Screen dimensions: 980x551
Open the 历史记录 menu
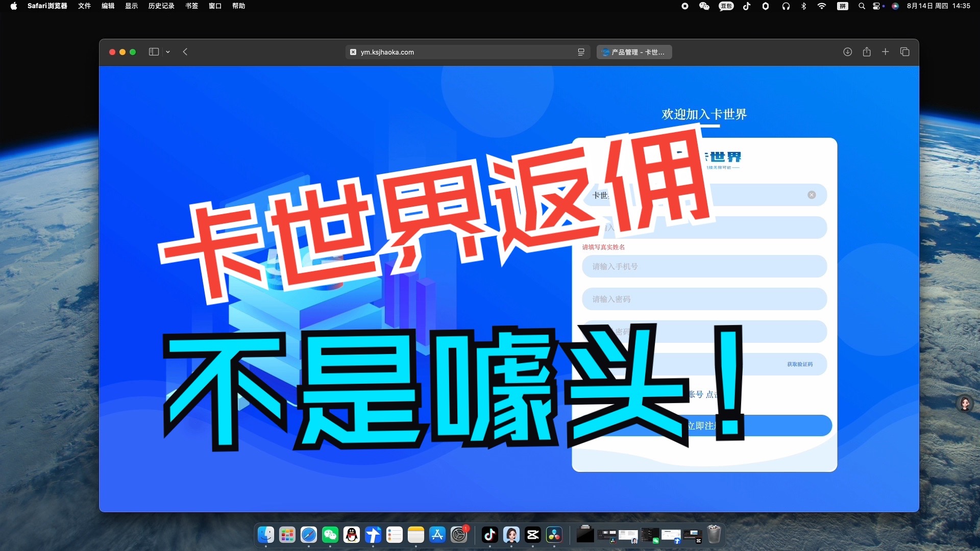coord(161,6)
